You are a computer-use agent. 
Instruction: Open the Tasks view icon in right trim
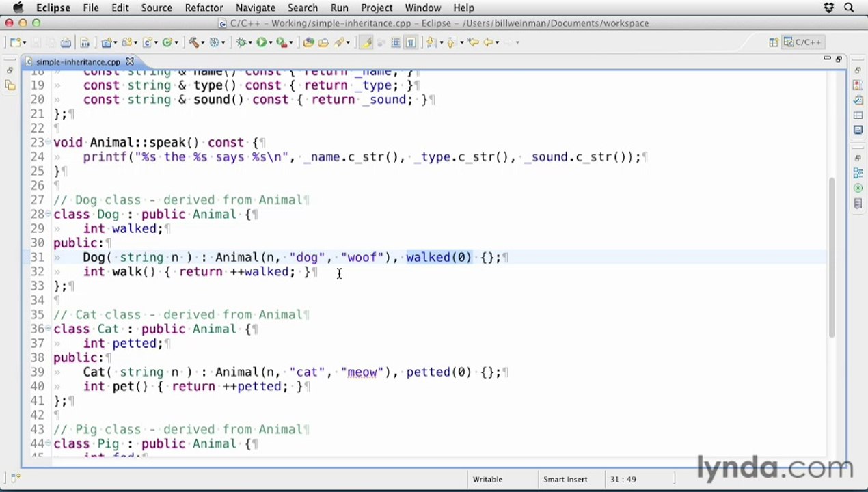[858, 100]
